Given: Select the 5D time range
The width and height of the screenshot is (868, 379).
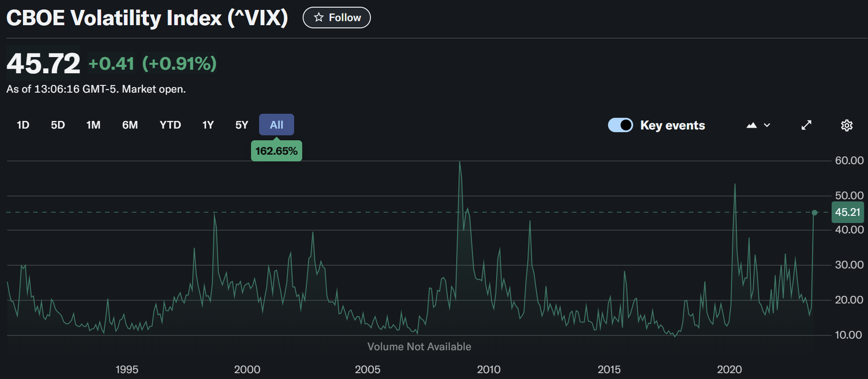Looking at the screenshot, I should click(x=58, y=125).
